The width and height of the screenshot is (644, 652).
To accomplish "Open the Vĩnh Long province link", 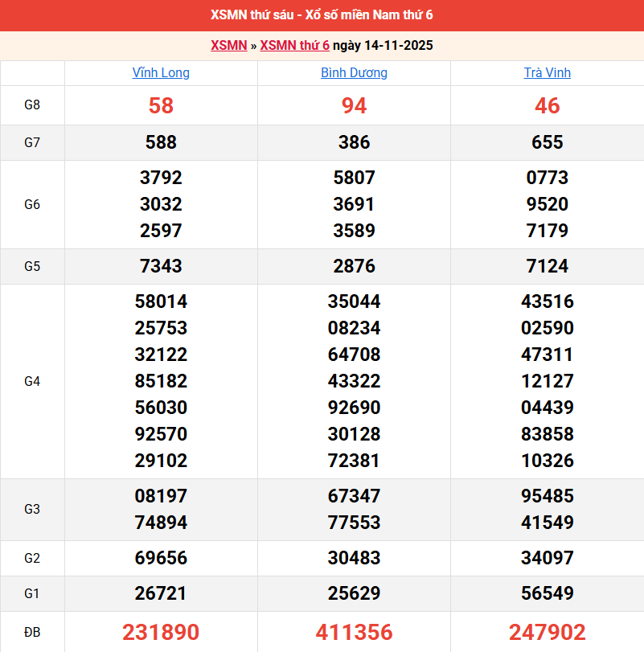I will point(161,72).
